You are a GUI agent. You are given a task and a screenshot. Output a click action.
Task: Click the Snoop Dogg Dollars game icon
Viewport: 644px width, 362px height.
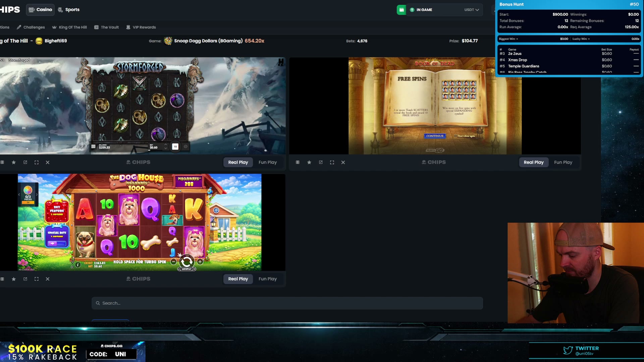pos(168,41)
